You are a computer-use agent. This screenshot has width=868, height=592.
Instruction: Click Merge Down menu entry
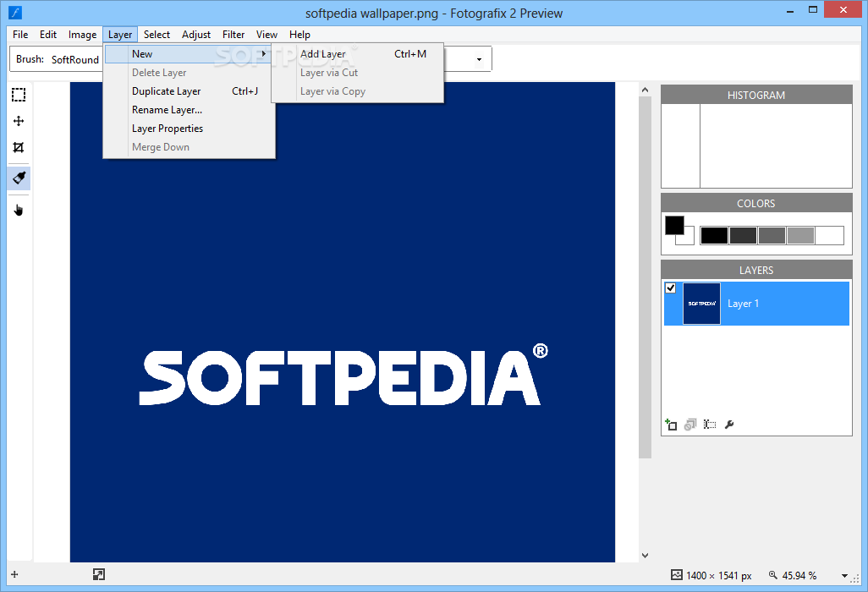[x=189, y=147]
